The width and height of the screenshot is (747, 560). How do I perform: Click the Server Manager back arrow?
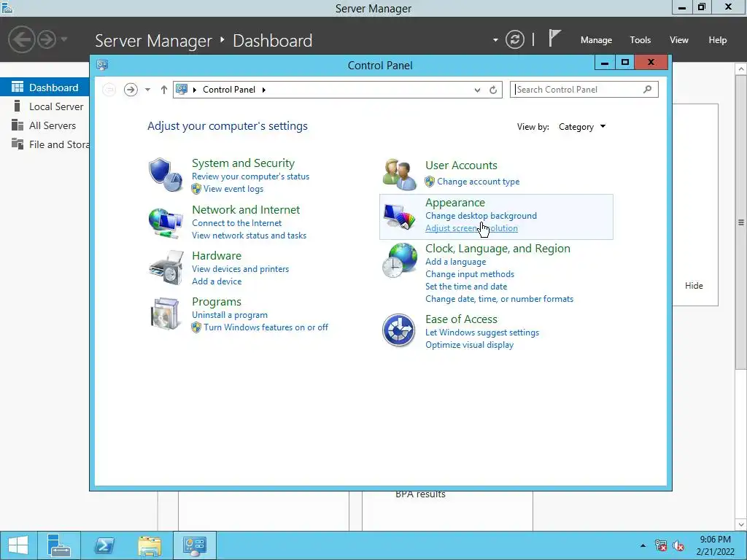[x=21, y=39]
